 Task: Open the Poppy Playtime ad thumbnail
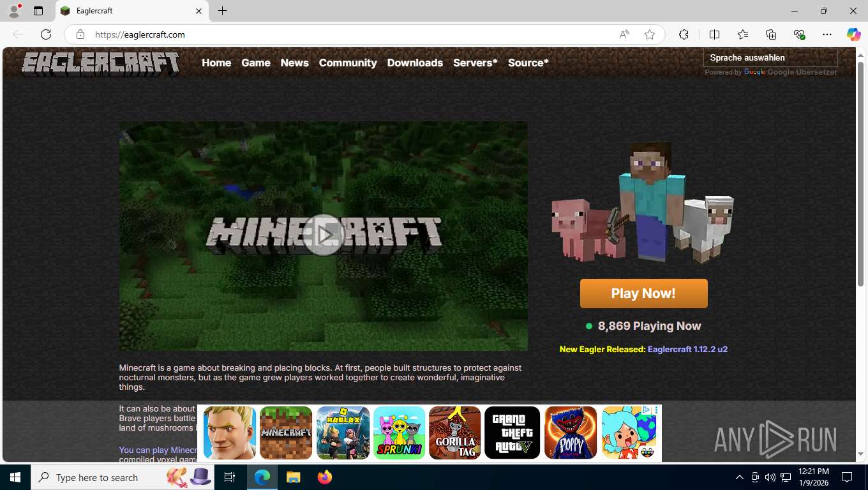tap(571, 433)
